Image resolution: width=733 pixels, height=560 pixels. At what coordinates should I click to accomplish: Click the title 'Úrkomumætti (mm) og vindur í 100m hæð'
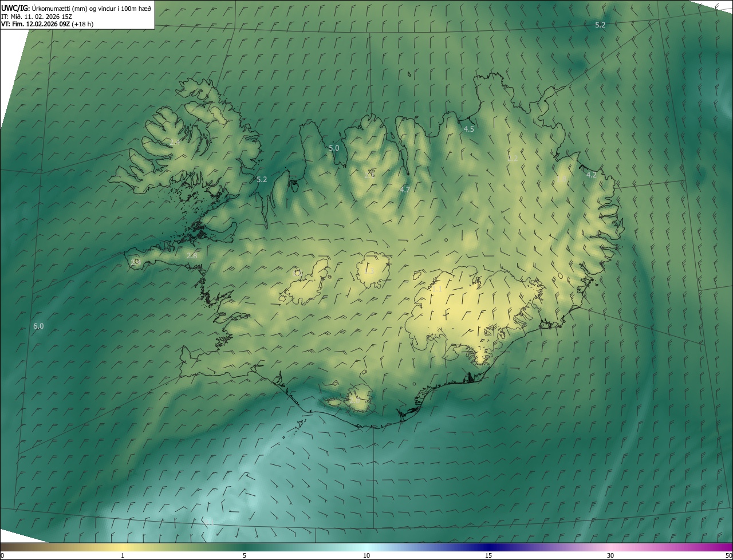click(x=91, y=8)
